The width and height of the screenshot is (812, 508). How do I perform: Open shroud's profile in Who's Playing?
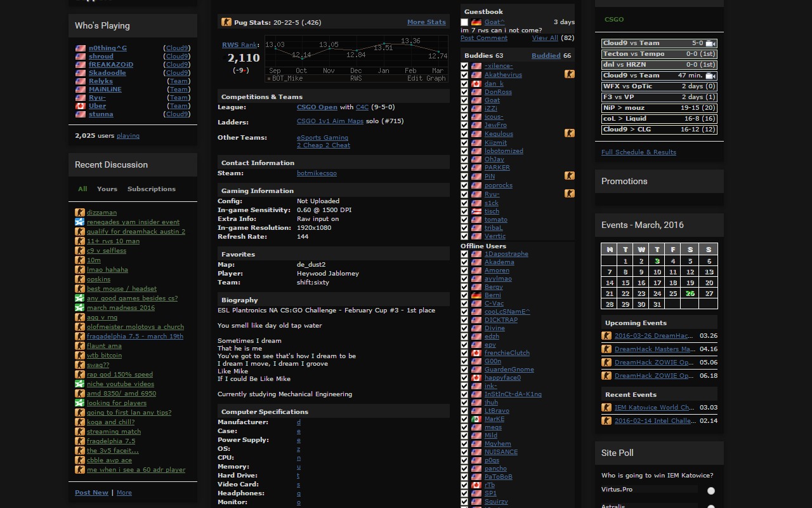101,57
